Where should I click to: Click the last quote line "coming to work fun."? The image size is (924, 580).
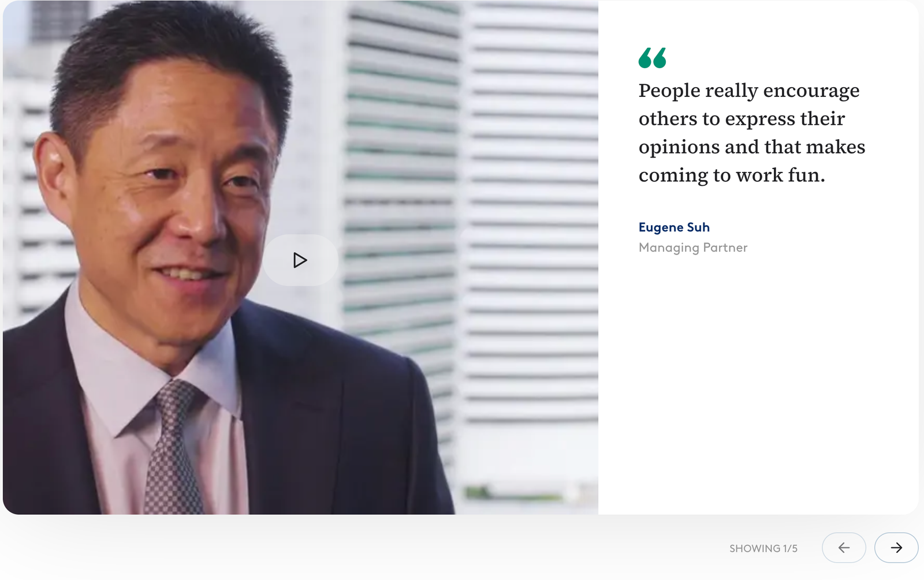click(x=732, y=175)
